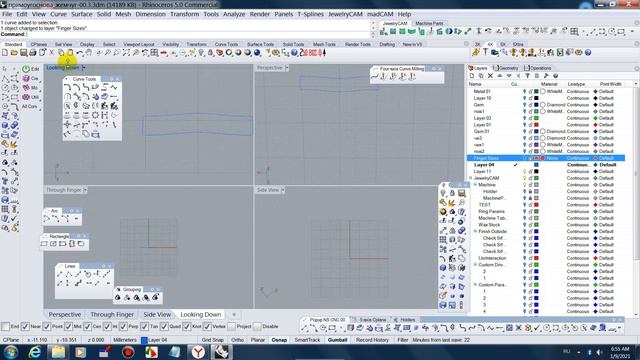Click in the Command input field
Image resolution: width=640 pixels, height=360 pixels.
[198, 34]
